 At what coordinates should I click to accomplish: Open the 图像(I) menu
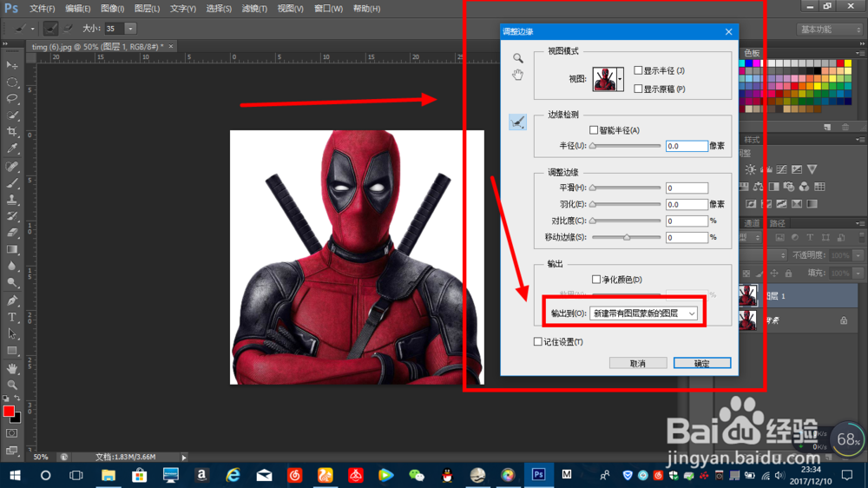pos(112,9)
